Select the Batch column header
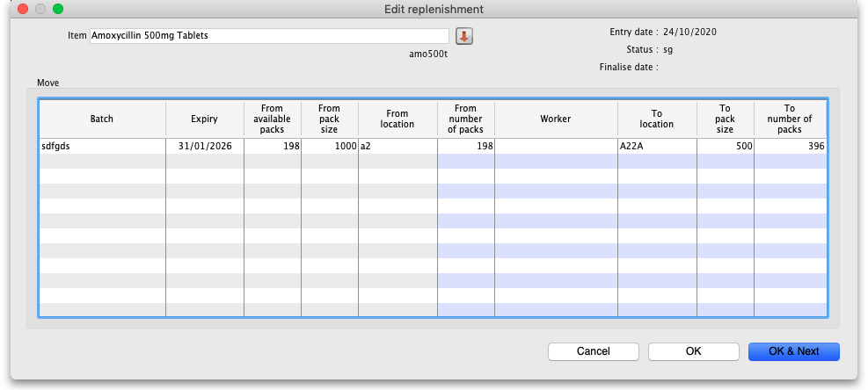This screenshot has height=390, width=868. click(x=102, y=119)
